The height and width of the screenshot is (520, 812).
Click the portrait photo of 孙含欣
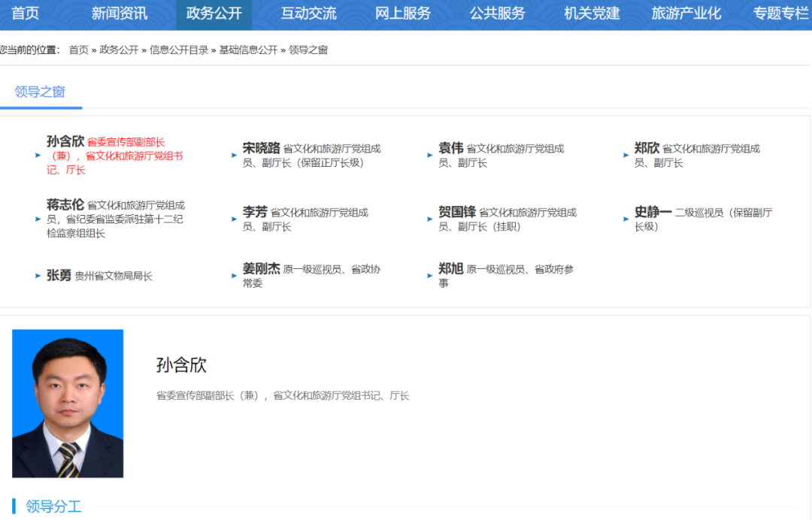click(68, 404)
